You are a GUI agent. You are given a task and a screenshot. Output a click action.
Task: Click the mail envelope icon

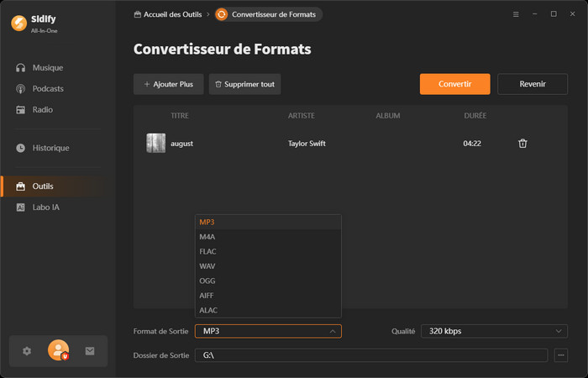[x=90, y=351]
